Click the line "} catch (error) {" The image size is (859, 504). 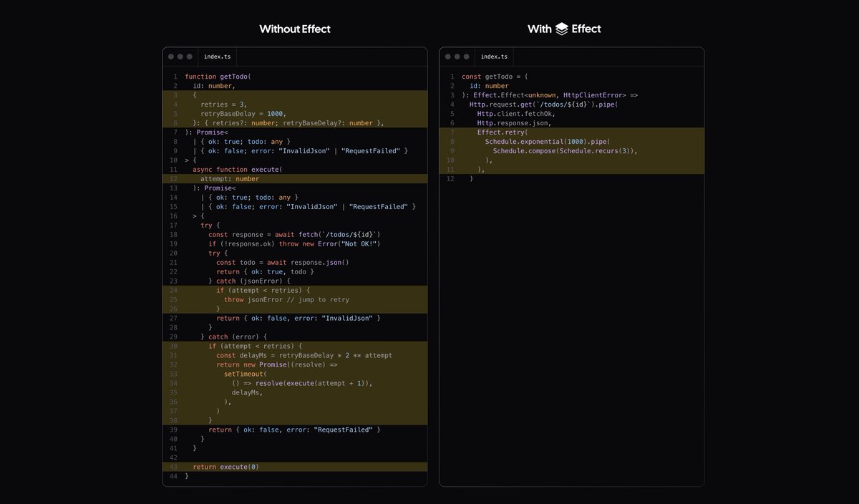(x=233, y=337)
